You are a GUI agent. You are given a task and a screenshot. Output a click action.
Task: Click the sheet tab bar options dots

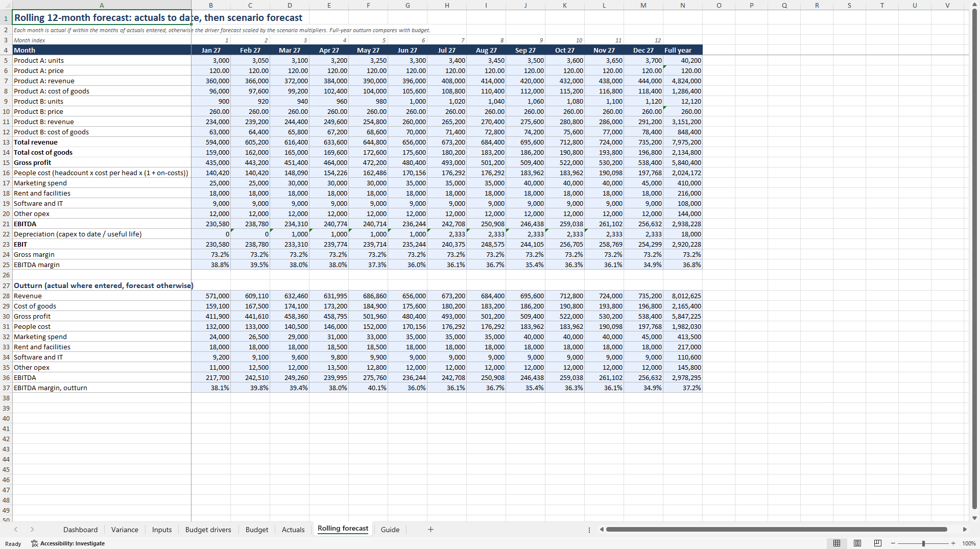click(589, 530)
